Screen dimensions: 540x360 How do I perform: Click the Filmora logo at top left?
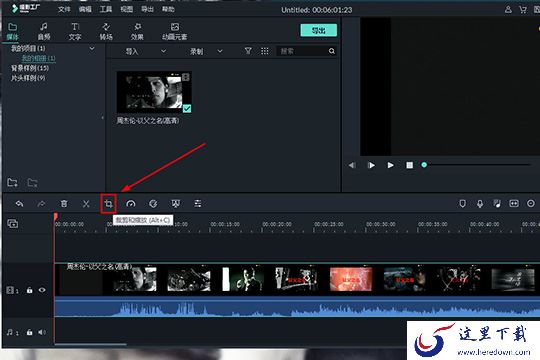(x=26, y=8)
